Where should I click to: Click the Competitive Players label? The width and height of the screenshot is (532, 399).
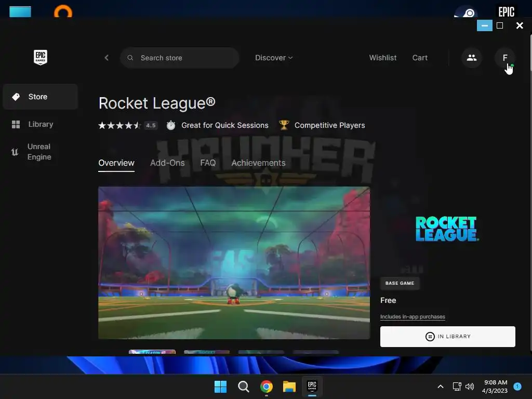(x=329, y=125)
